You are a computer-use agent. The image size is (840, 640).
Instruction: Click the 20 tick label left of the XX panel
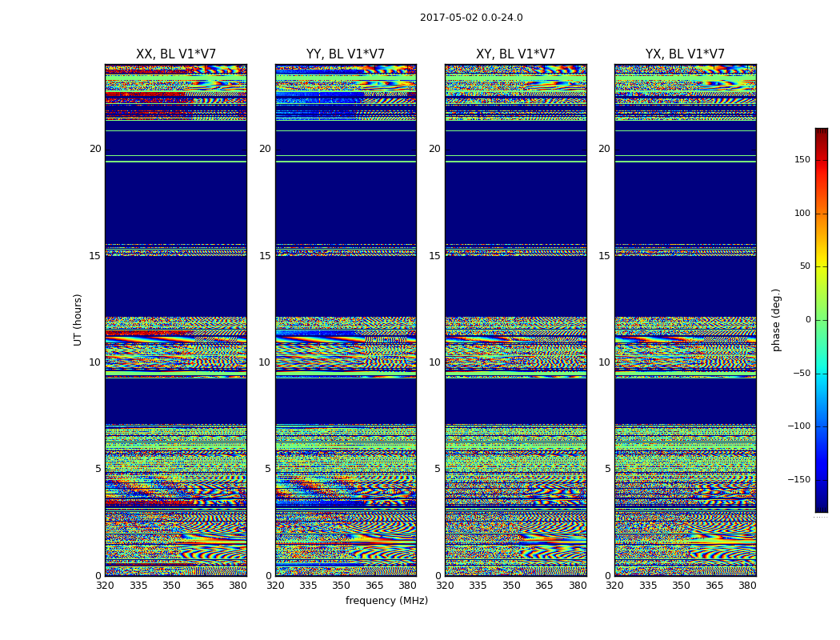95,149
